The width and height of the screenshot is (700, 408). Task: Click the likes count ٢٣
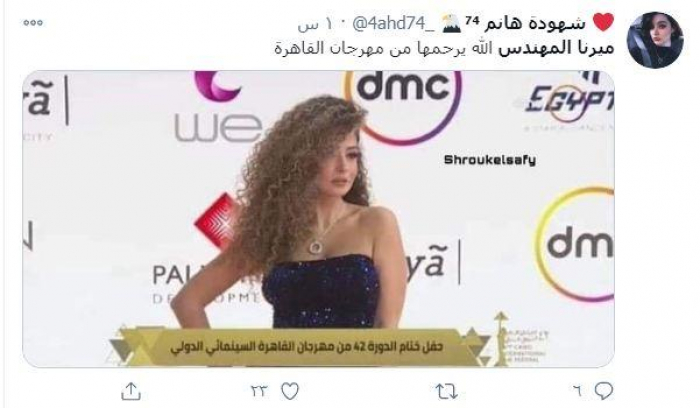tap(259, 392)
